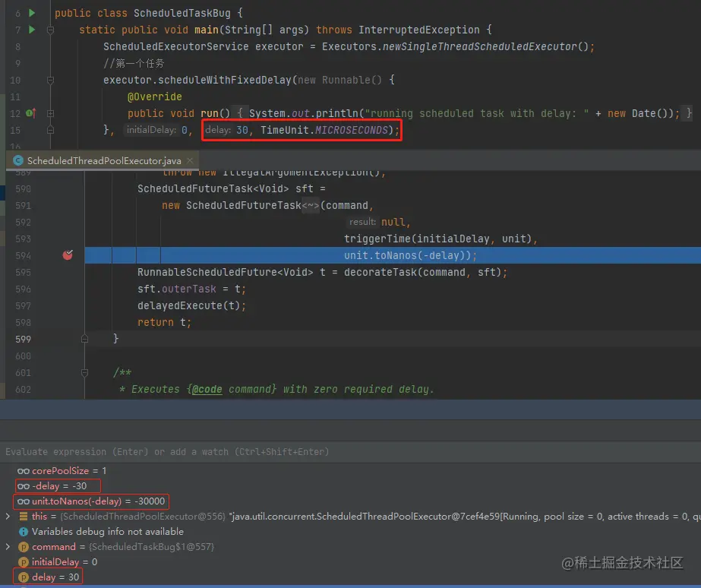
Task: Collapse main method fold marker on line 7
Action: [x=51, y=30]
